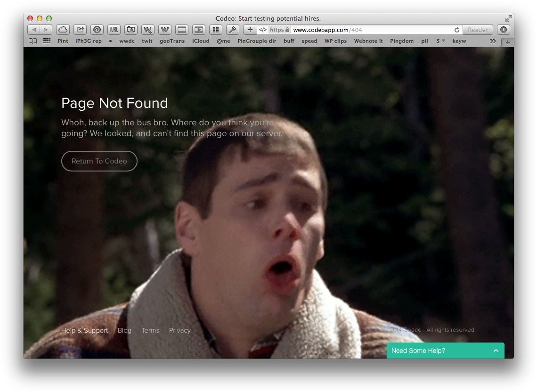Enable Reader view

click(x=478, y=29)
